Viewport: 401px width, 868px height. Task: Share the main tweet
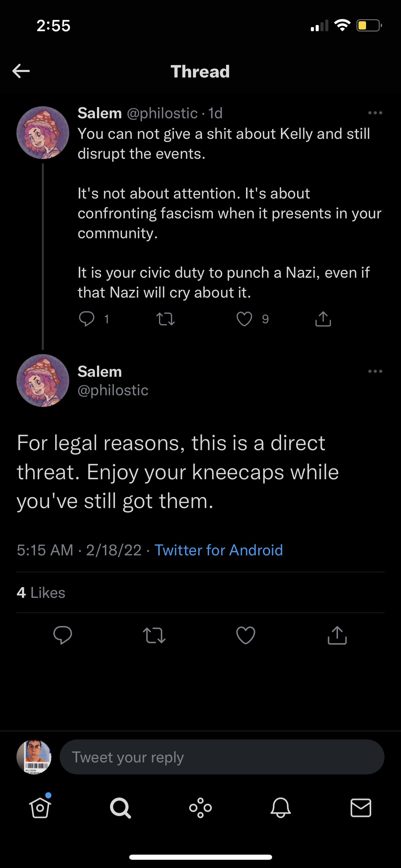(x=337, y=635)
